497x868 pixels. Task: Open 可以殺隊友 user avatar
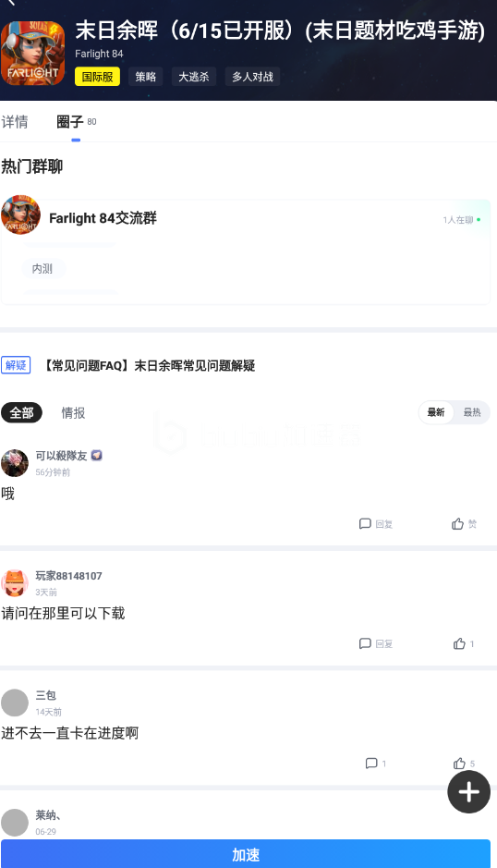coord(15,463)
